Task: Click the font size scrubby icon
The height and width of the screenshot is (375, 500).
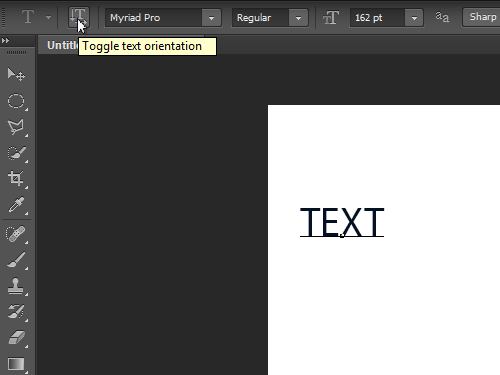Action: (331, 18)
